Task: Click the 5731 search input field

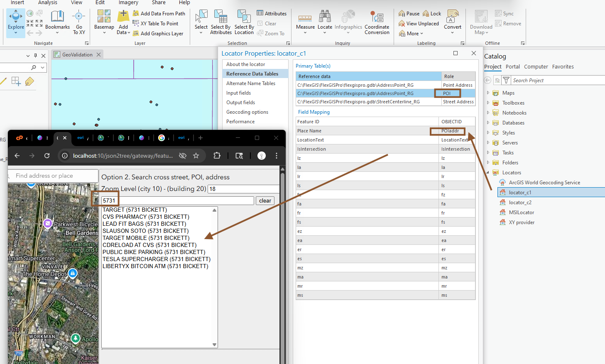Action: coord(178,201)
